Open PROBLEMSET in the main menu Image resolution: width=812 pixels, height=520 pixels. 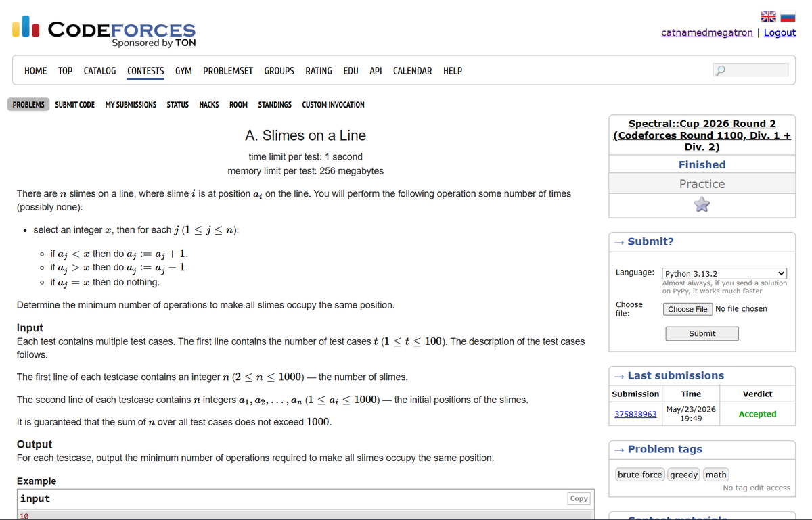[228, 71]
